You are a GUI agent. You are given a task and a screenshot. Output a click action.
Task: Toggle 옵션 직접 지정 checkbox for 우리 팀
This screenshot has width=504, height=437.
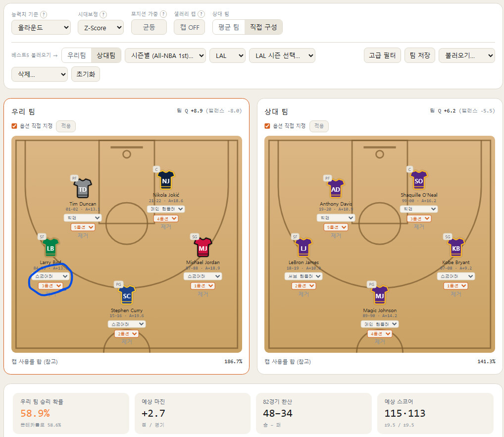tap(14, 126)
